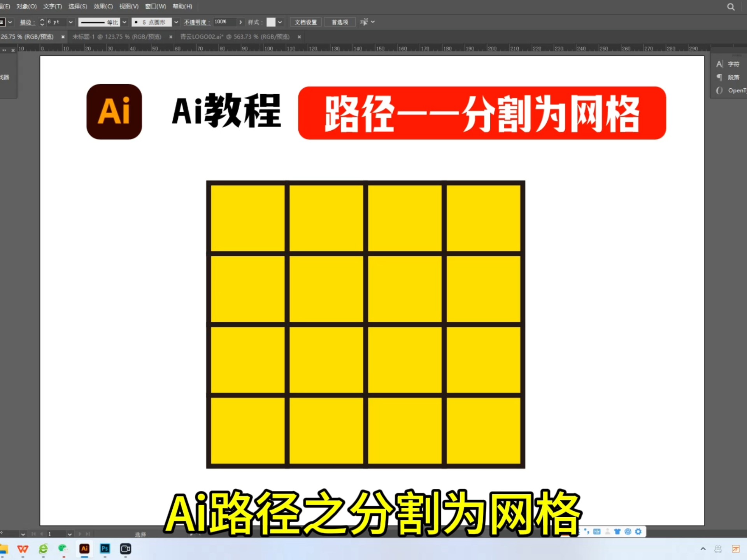The image size is (747, 560).
Task: Click the WeChat taskbar icon
Action: coord(63,549)
